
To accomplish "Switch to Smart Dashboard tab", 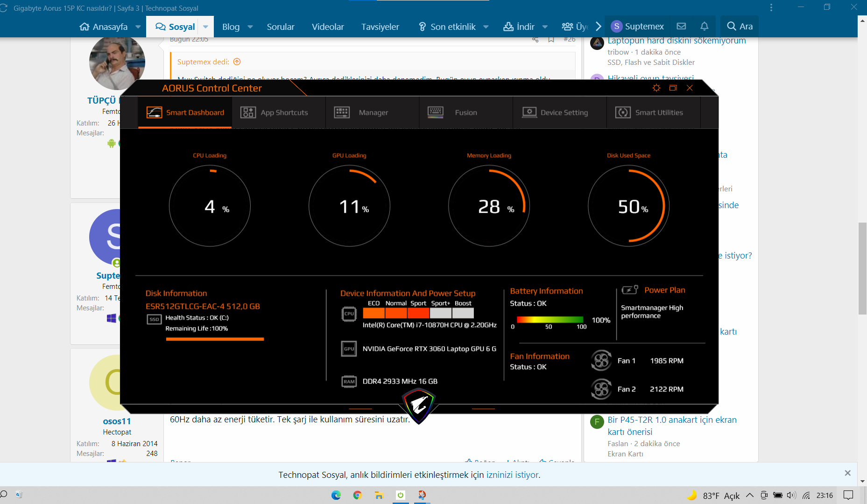I will pyautogui.click(x=185, y=112).
